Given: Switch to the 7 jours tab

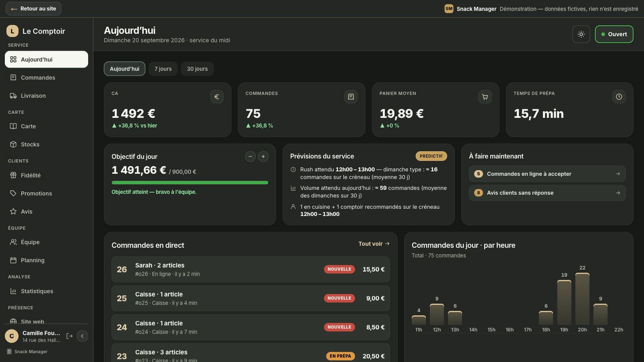Looking at the screenshot, I should (x=163, y=69).
